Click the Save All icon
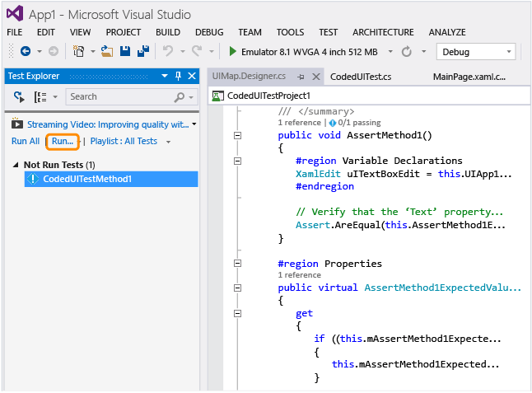 143,51
